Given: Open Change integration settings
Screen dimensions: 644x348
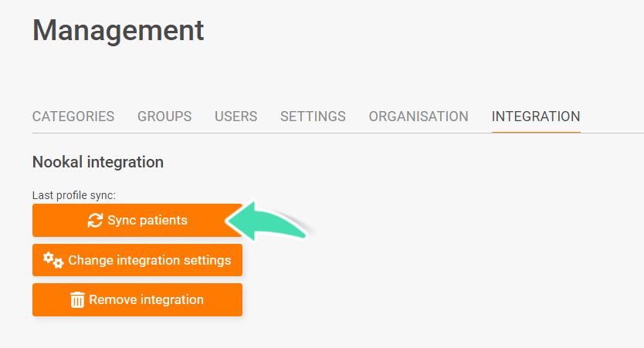Looking at the screenshot, I should (x=137, y=260).
